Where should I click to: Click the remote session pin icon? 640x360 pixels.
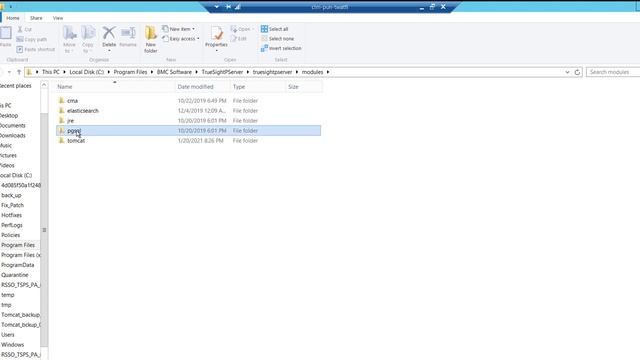[x=228, y=7]
